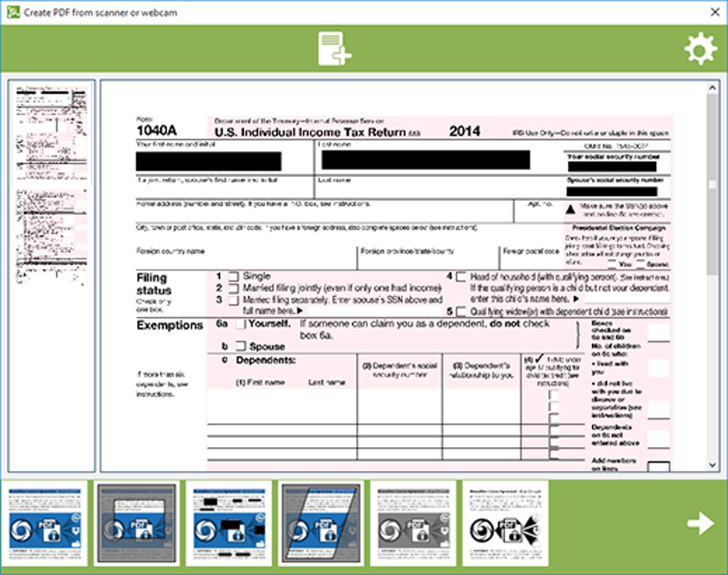Select the second page thumbnail in sidebar
728x575 pixels.
coord(51,237)
